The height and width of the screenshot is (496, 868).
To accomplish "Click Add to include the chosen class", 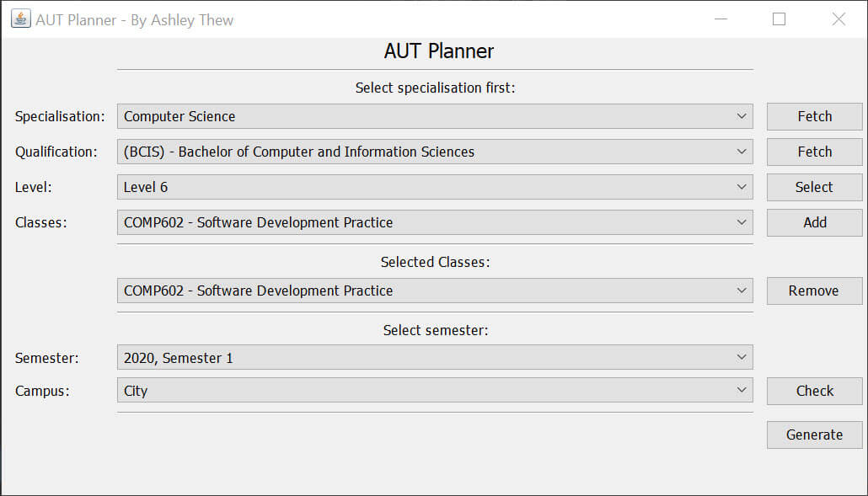I will pyautogui.click(x=814, y=222).
